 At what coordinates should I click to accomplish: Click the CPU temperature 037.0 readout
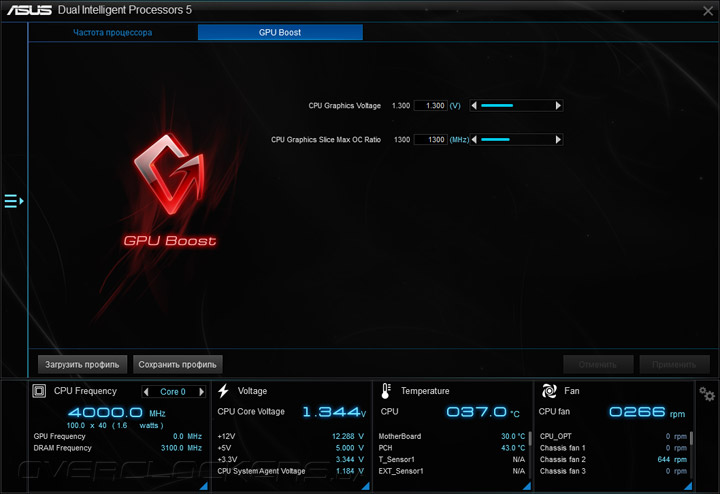click(x=483, y=412)
